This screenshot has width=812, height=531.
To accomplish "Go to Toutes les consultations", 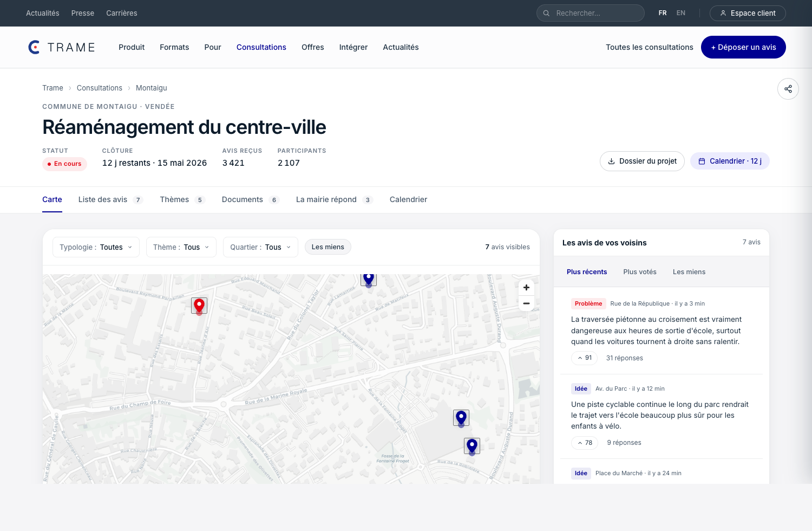I will pyautogui.click(x=650, y=47).
